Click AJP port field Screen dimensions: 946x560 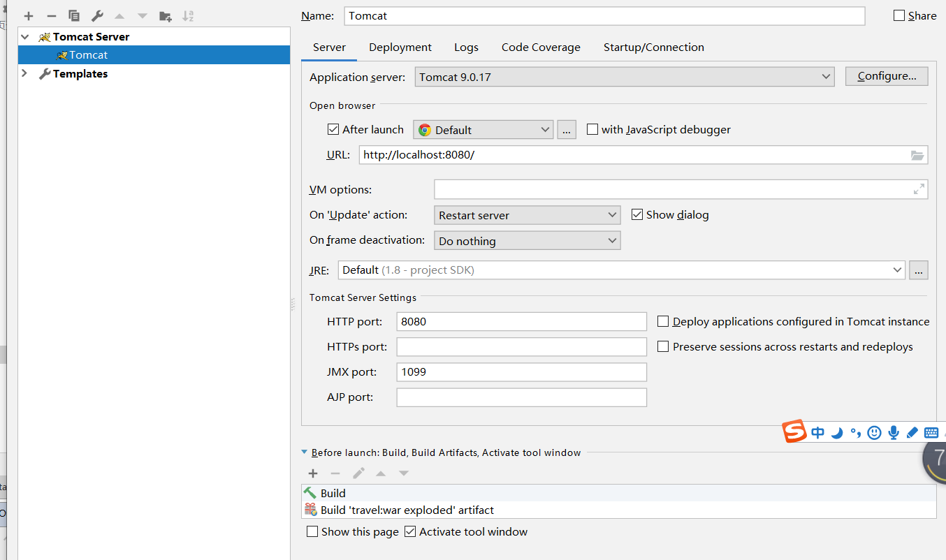click(x=522, y=397)
